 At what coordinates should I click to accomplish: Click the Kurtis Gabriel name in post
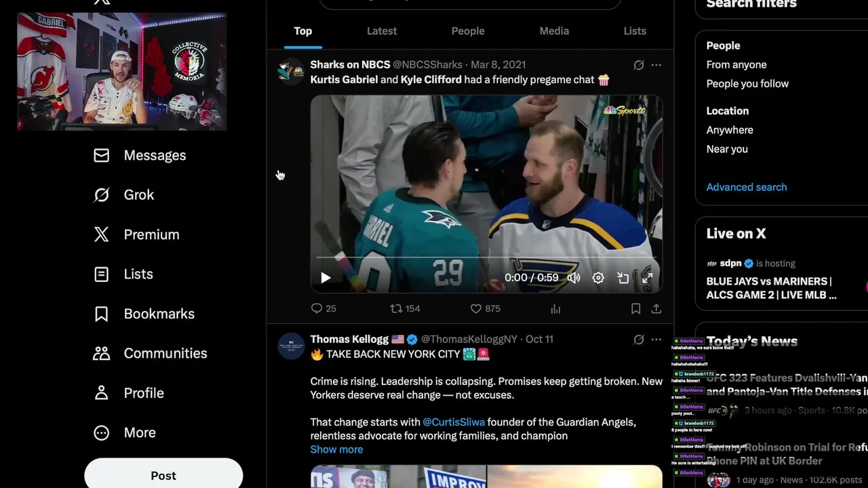coord(344,79)
